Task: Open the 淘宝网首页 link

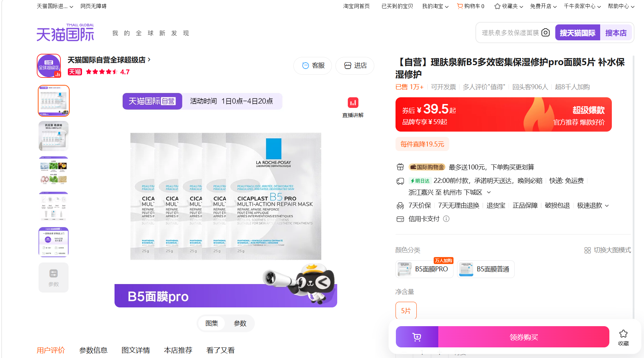Action: point(356,6)
